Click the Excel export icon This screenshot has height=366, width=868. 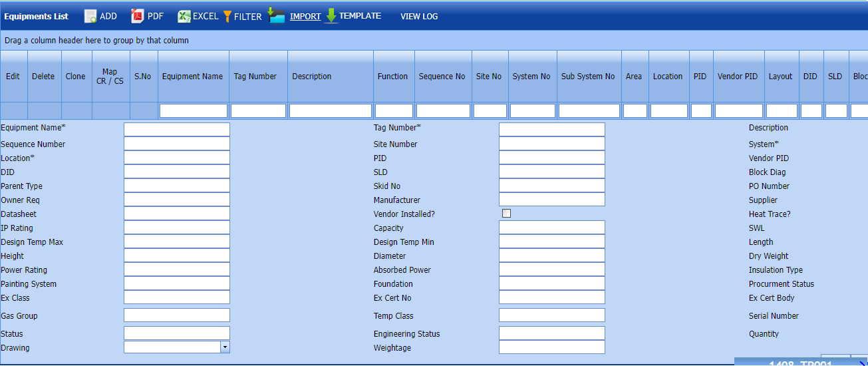tap(184, 17)
